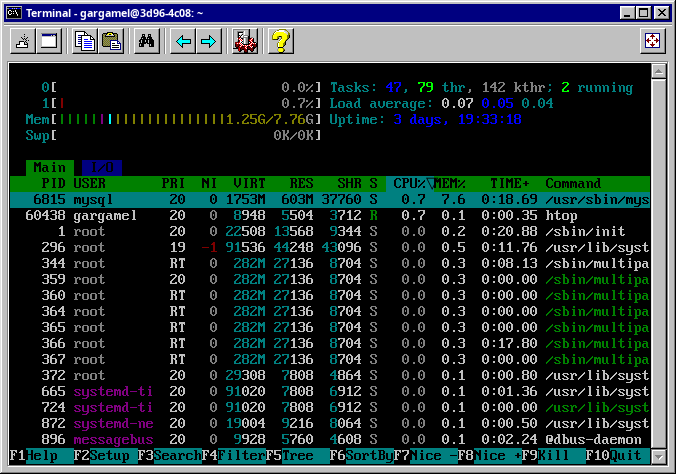Click the red icon at toolbar's right end

(652, 41)
